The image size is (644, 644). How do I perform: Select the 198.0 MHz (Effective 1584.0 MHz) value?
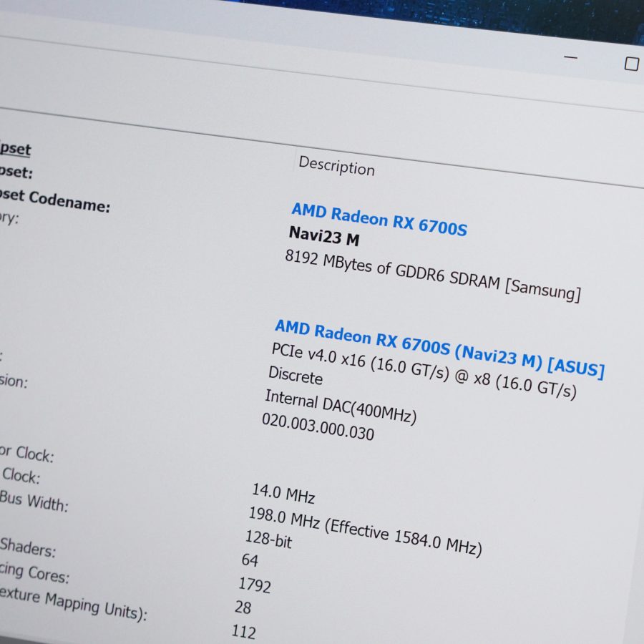365,531
